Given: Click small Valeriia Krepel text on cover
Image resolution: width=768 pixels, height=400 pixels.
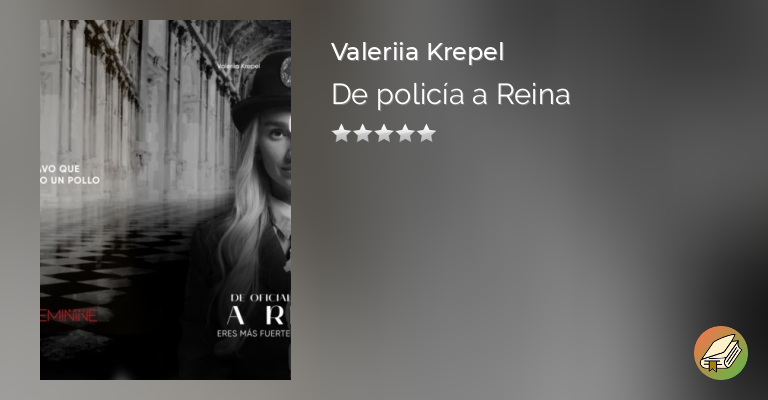Looking at the screenshot, I should point(239,66).
